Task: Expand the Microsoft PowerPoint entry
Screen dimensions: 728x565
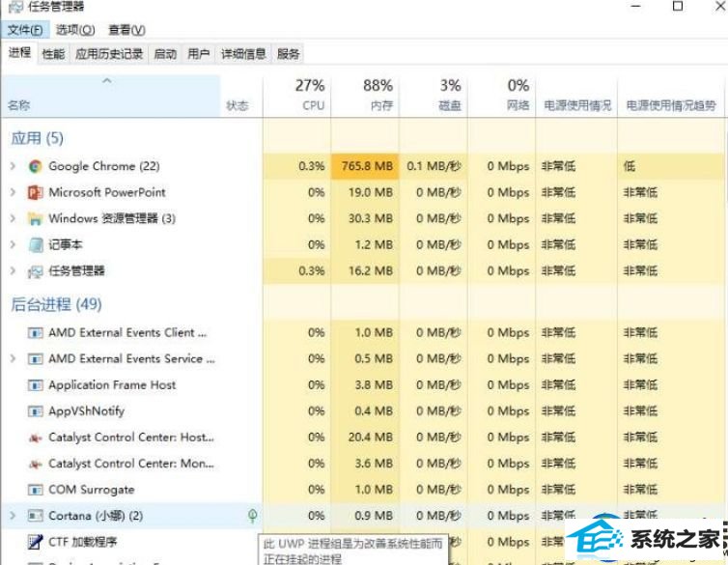Action: 13,192
